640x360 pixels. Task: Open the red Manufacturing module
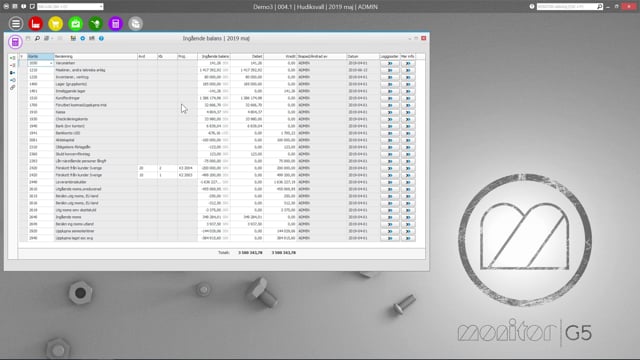coord(36,24)
